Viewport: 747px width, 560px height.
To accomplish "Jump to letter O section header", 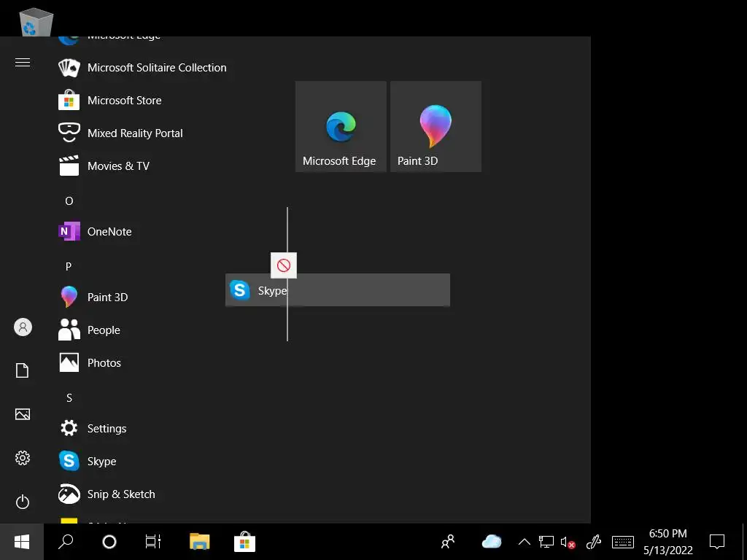I will [69, 201].
